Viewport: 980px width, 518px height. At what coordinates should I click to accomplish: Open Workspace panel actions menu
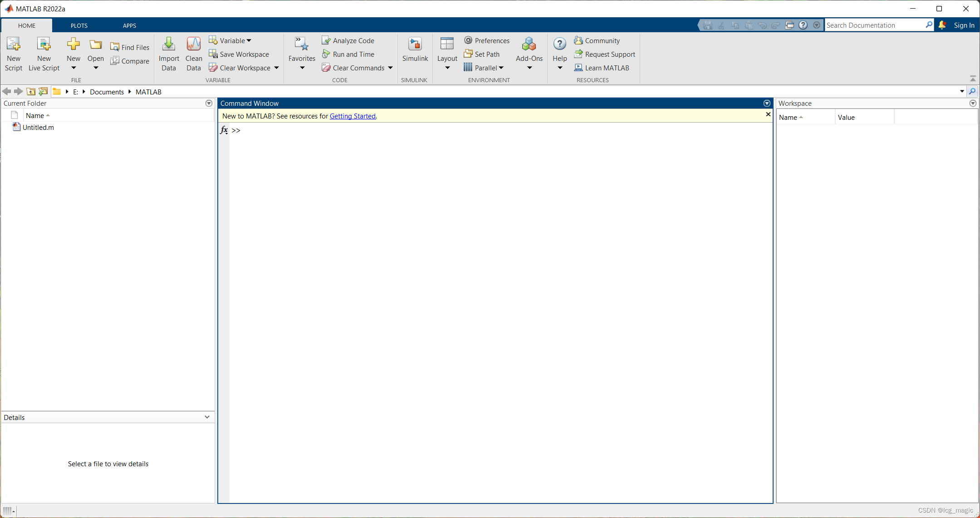point(973,103)
